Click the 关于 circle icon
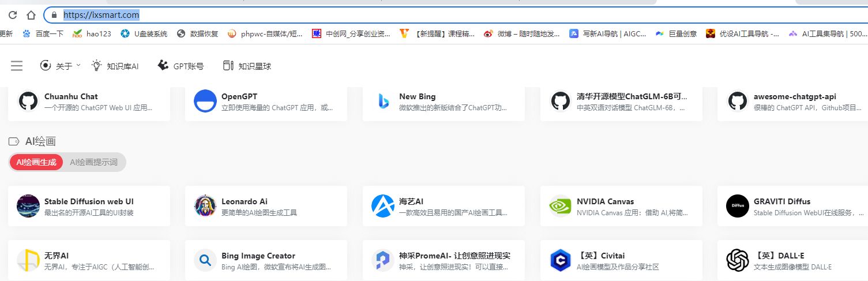Viewport: 868px width, 281px height. point(45,66)
